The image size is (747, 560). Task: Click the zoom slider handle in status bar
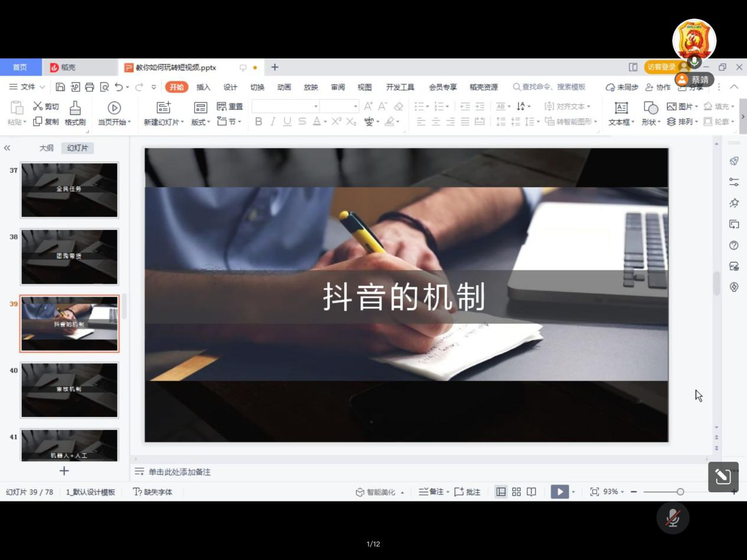coord(680,492)
